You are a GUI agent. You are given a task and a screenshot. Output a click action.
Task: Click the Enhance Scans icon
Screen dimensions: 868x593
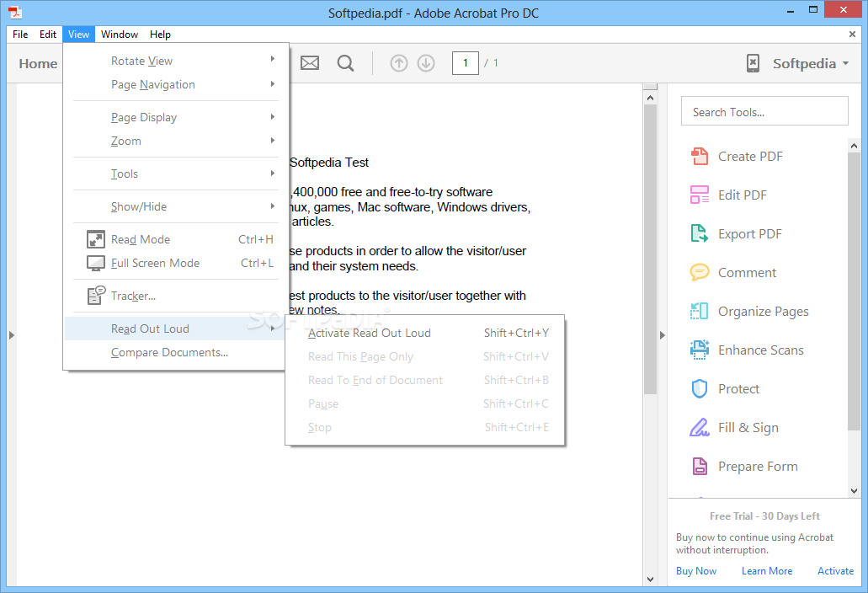(x=699, y=350)
